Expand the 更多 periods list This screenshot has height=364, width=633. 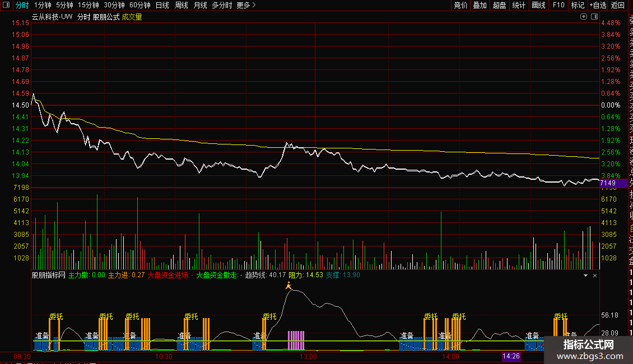(245, 6)
